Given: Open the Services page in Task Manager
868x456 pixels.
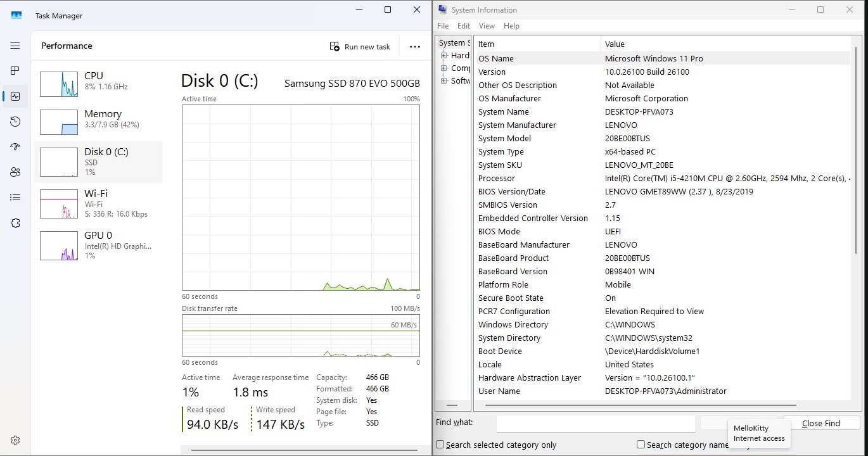Looking at the screenshot, I should [x=15, y=223].
